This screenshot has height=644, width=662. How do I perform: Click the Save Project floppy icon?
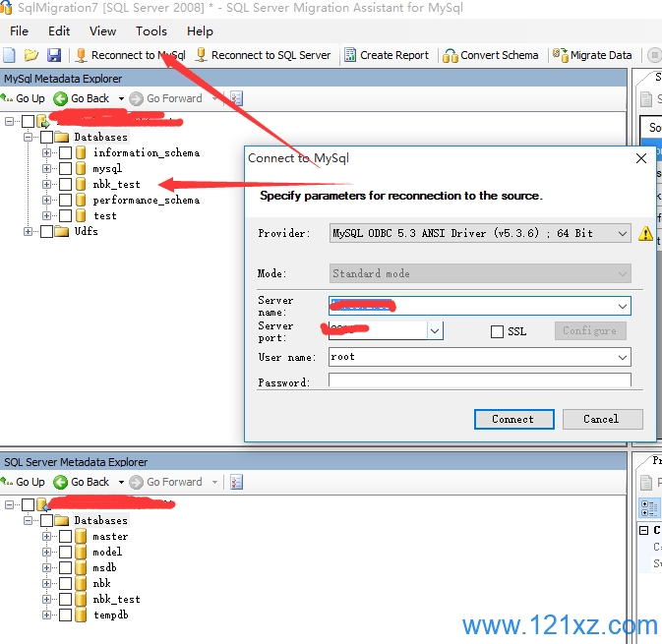(54, 55)
